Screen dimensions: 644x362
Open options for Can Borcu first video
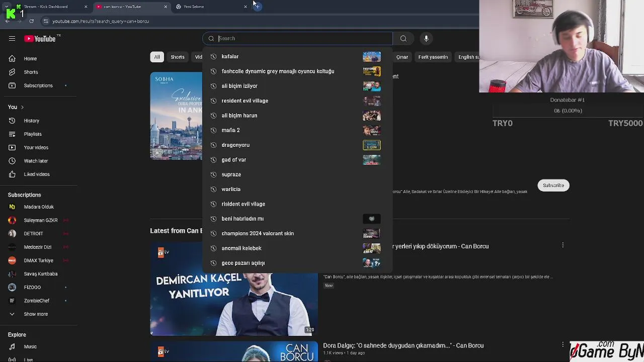click(x=562, y=245)
